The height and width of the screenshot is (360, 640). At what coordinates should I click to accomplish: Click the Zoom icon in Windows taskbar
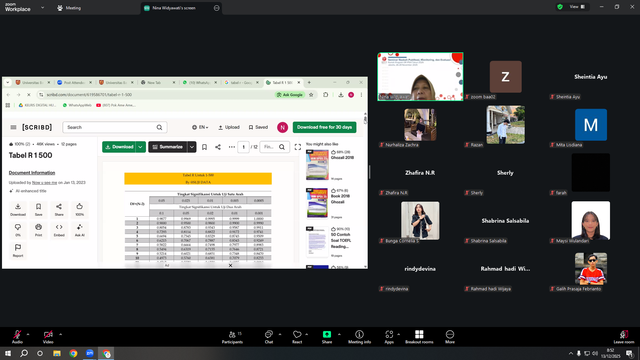90,353
